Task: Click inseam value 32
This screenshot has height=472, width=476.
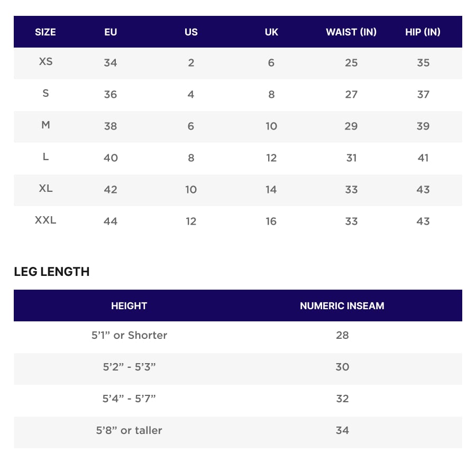Action: [x=342, y=399]
